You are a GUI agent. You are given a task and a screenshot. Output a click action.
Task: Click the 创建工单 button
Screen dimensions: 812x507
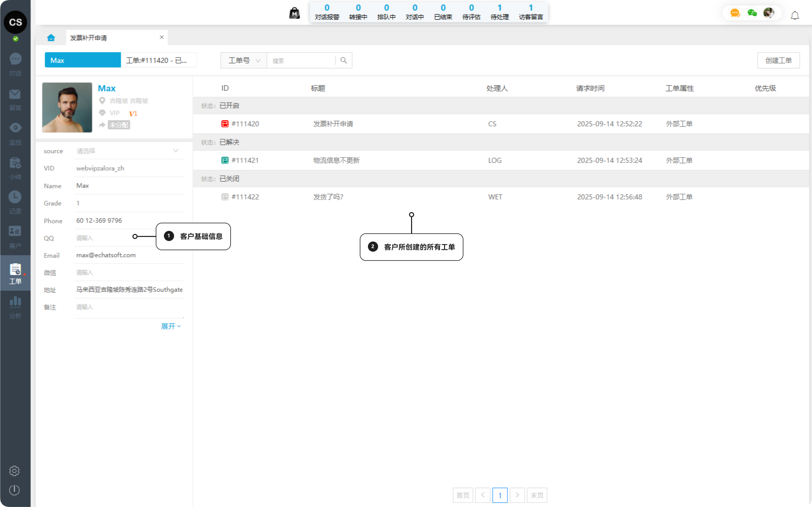(778, 60)
